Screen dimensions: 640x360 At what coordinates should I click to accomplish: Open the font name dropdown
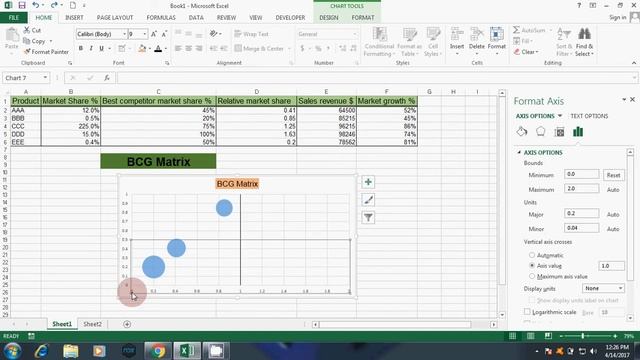tap(124, 34)
